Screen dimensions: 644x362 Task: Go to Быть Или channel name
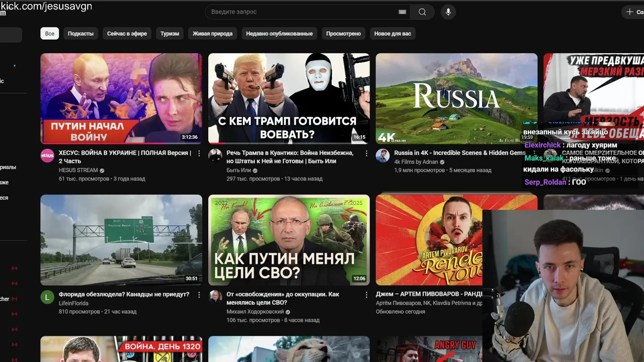pyautogui.click(x=238, y=170)
